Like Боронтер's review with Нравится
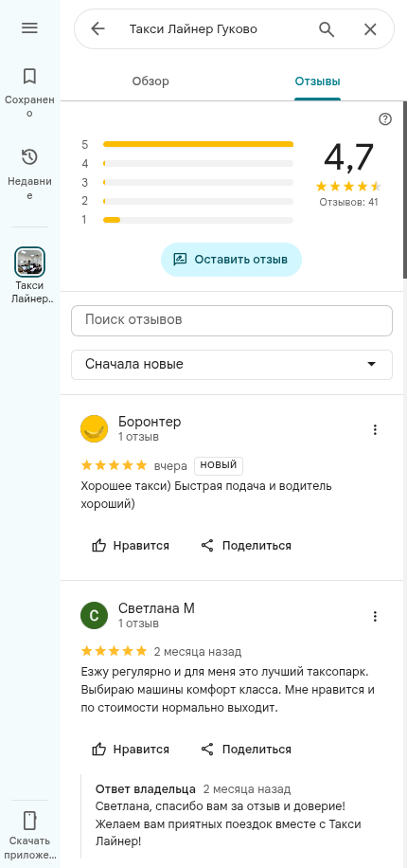 pyautogui.click(x=131, y=546)
